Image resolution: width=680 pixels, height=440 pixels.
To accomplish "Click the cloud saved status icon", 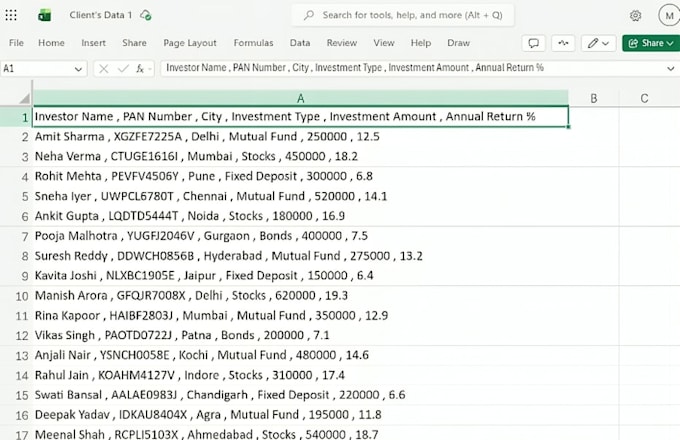I will 146,15.
